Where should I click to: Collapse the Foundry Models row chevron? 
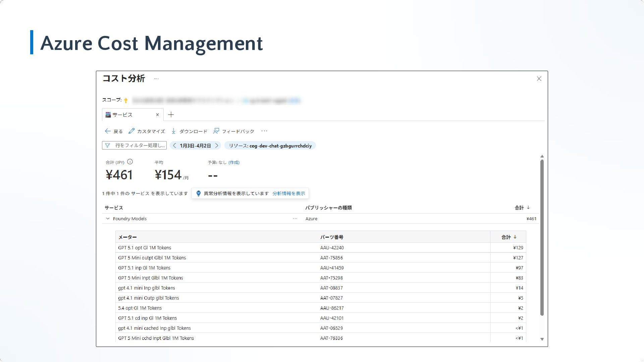point(108,219)
